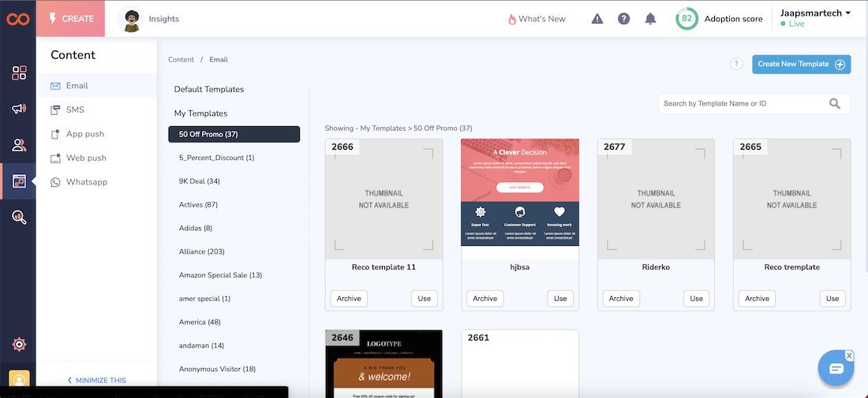Expand the Default Templates section
868x398 pixels.
209,89
